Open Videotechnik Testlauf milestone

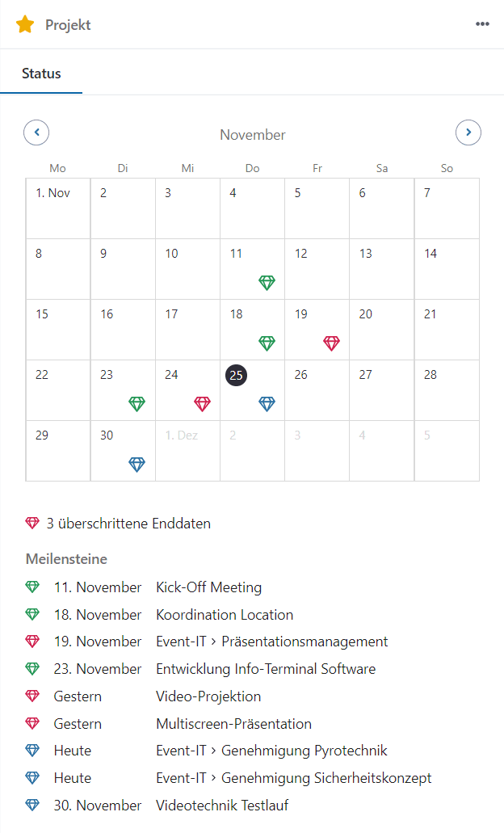click(x=222, y=805)
